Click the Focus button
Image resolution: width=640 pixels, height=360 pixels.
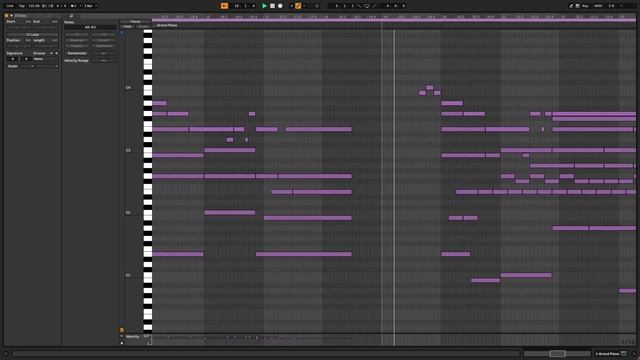[135, 21]
